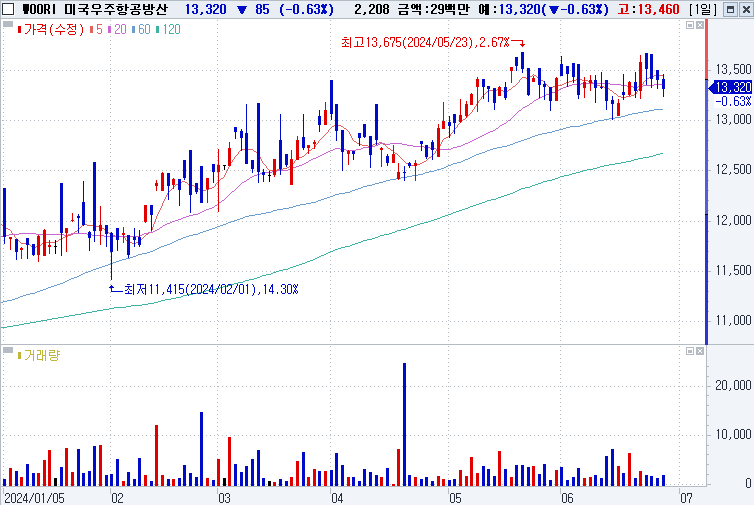This screenshot has height=505, width=754.
Task: Click the WOORI 미국우주항공방산 stock name
Action: [95, 9]
